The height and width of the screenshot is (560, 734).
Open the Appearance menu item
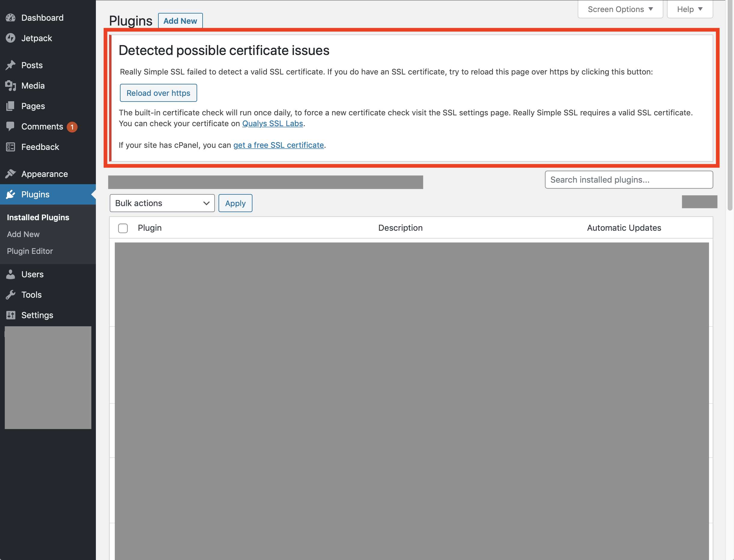[48, 174]
